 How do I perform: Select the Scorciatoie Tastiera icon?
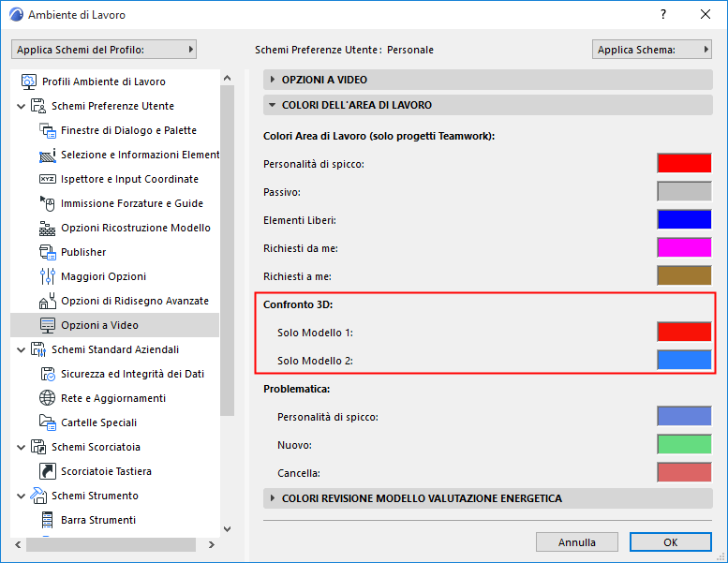click(x=48, y=471)
